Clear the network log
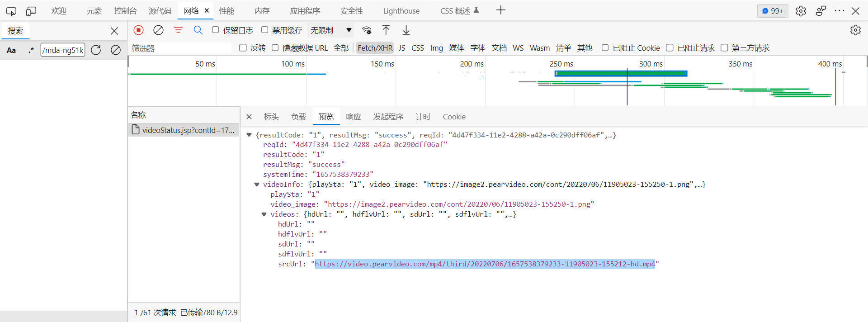This screenshot has width=868, height=322. point(158,30)
